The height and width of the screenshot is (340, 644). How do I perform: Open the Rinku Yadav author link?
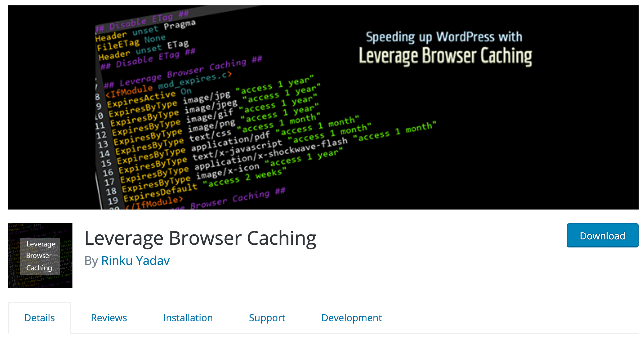[x=136, y=261]
